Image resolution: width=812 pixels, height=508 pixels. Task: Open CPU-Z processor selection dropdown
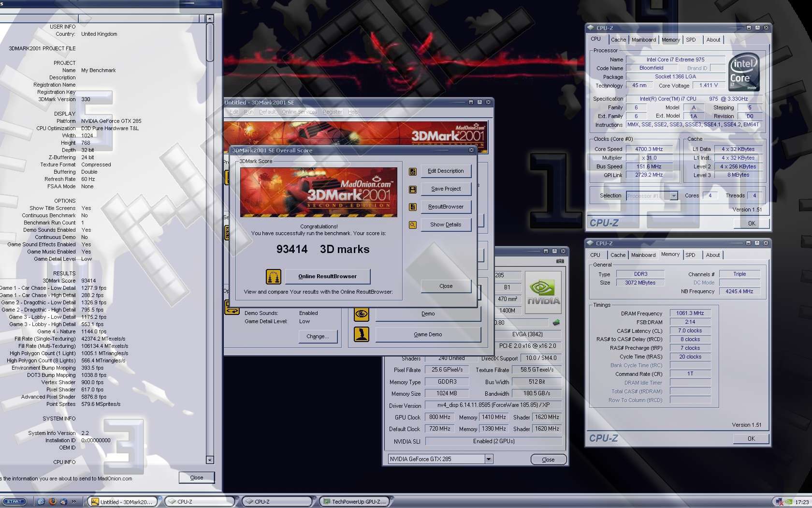point(673,196)
